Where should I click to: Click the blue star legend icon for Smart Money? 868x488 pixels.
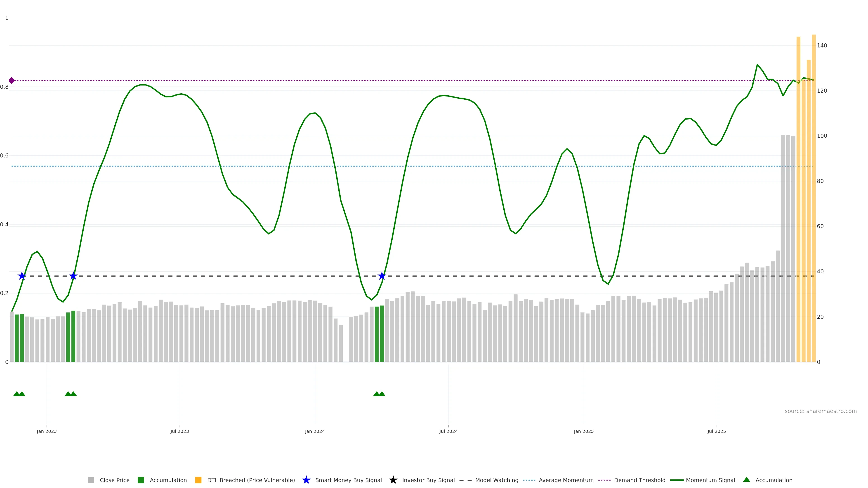click(x=306, y=480)
